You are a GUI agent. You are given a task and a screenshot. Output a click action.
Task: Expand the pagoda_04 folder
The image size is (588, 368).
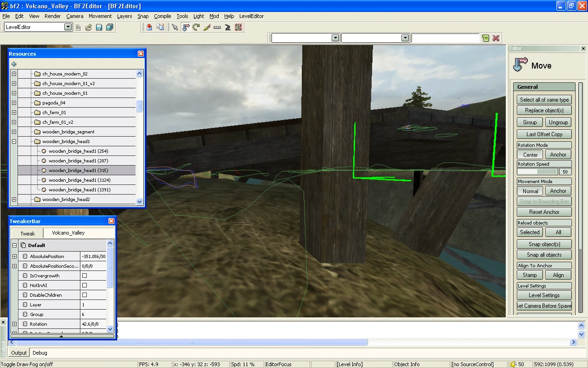(14, 103)
